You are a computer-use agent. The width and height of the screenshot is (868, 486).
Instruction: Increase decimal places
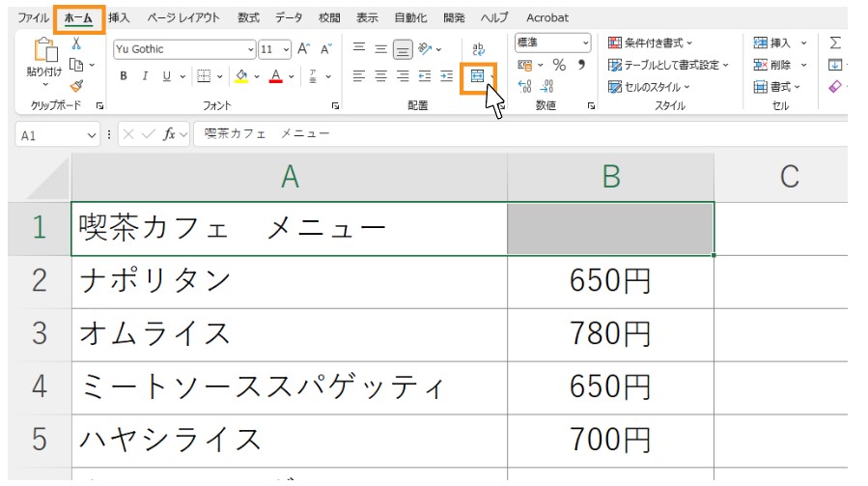point(524,86)
